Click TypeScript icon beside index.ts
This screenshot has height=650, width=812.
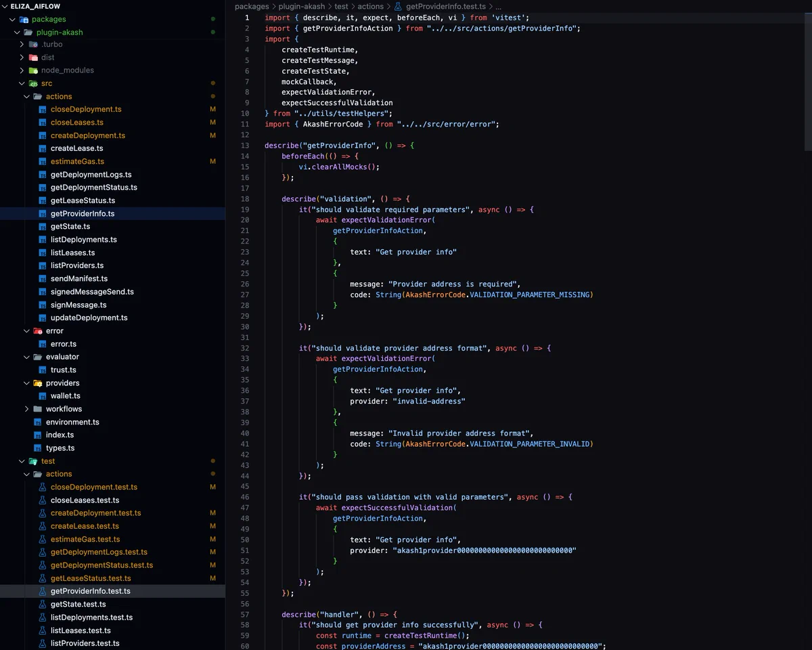pos(38,435)
